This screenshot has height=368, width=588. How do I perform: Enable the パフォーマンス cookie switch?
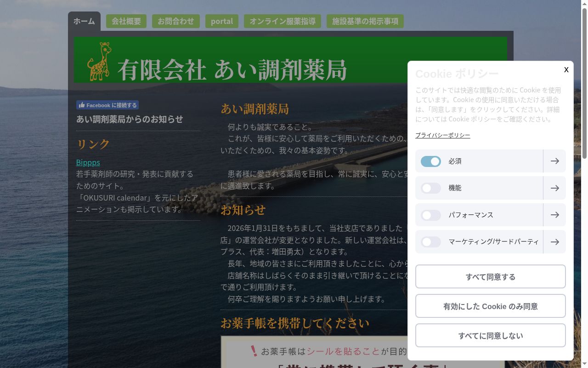[x=431, y=215]
